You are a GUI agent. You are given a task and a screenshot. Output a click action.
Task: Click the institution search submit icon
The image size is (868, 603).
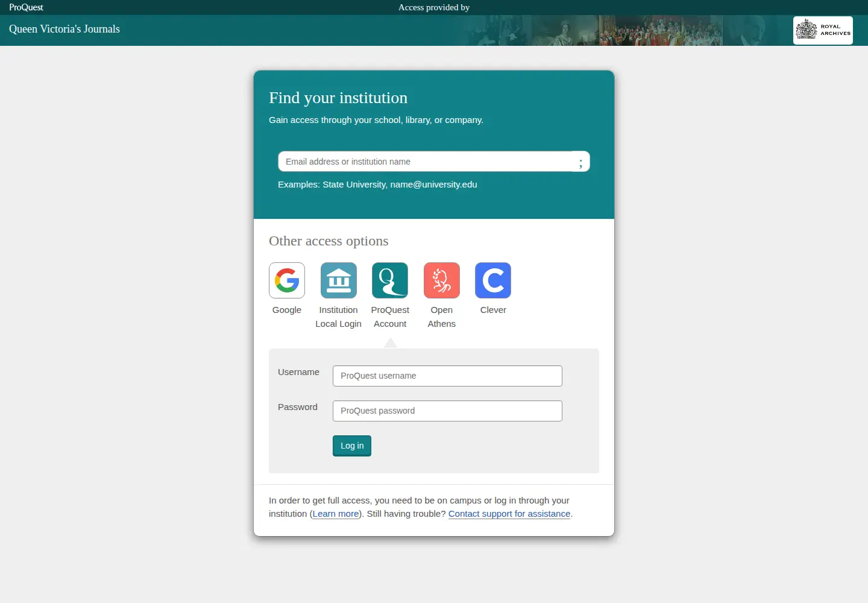(x=580, y=162)
